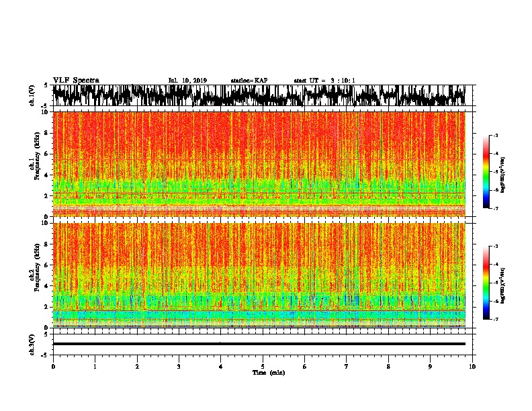The width and height of the screenshot is (532, 411).
Task: Click the "-3" tick on ch.1 colorbar
Action: 496,135
